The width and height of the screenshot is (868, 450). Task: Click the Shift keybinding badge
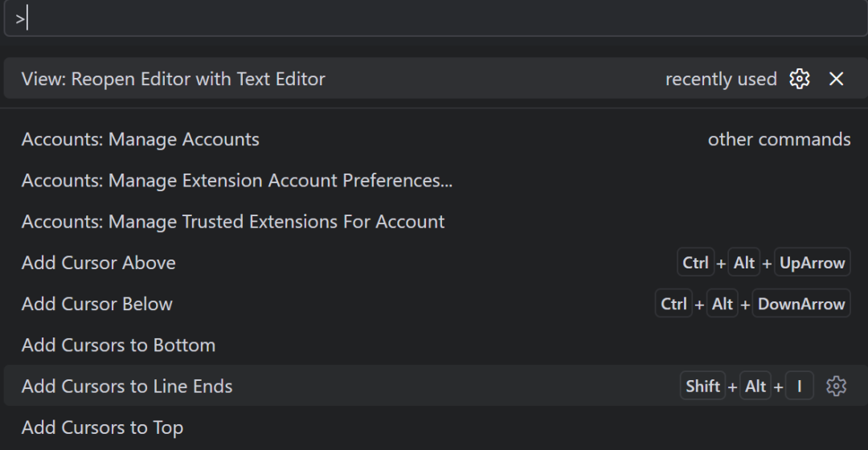coord(702,386)
